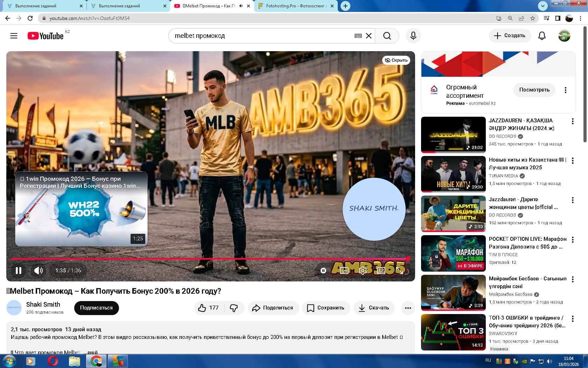Open the notifications bell

(542, 36)
